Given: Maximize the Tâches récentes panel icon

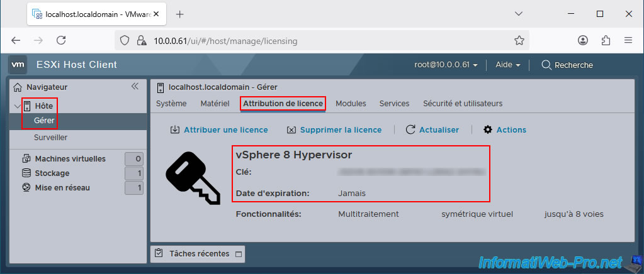Looking at the screenshot, I should click(237, 254).
